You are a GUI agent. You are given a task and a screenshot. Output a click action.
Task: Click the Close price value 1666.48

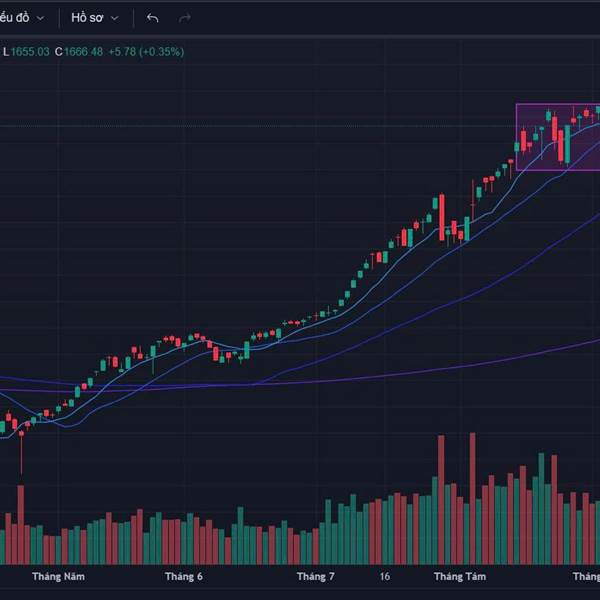point(83,52)
